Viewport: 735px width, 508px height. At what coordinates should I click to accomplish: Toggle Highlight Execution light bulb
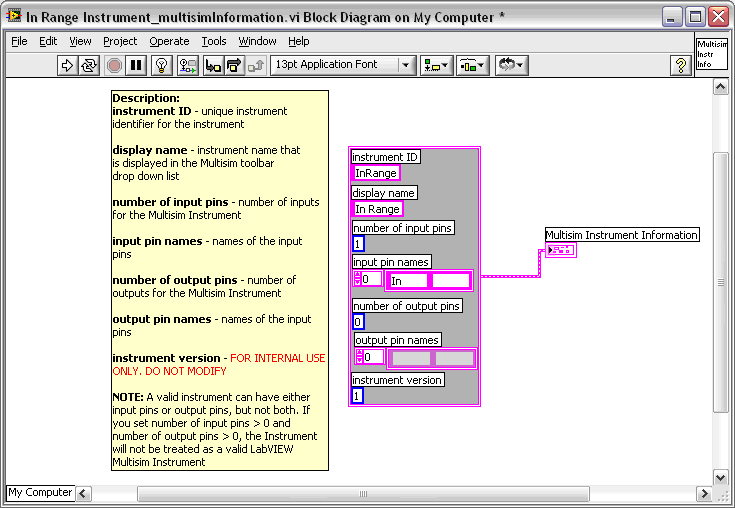161,65
